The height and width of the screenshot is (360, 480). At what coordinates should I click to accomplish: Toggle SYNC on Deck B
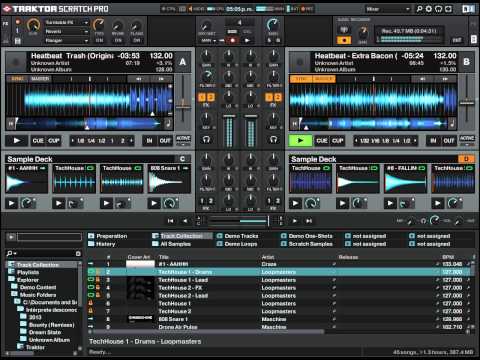click(x=301, y=79)
